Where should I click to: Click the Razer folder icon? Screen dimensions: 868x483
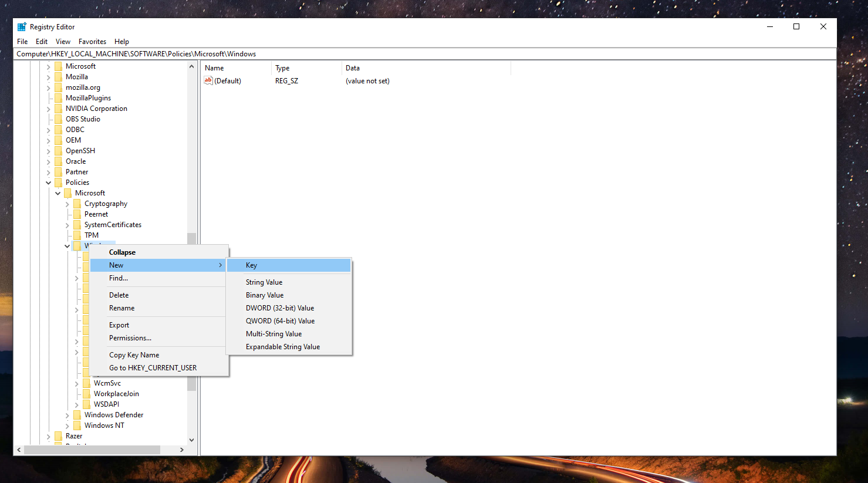pyautogui.click(x=58, y=436)
